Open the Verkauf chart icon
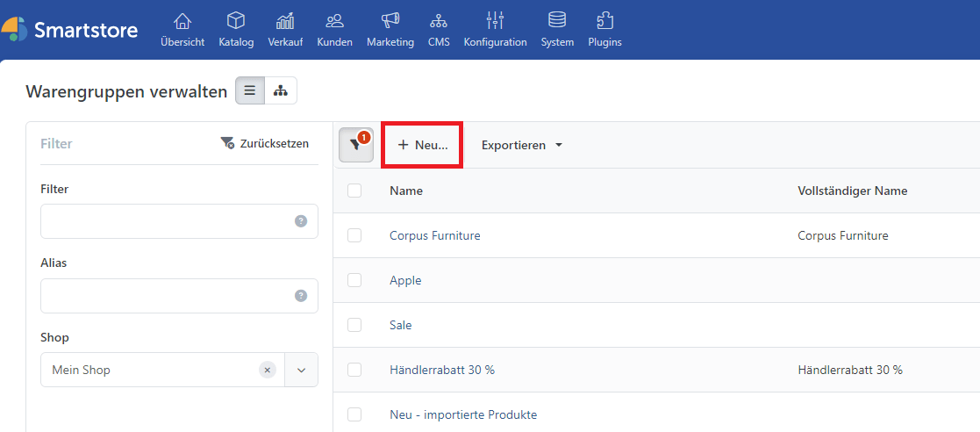The image size is (980, 432). tap(285, 20)
